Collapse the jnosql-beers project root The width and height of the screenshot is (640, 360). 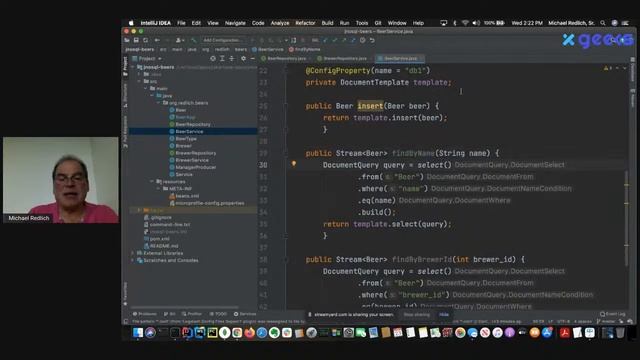[x=133, y=67]
